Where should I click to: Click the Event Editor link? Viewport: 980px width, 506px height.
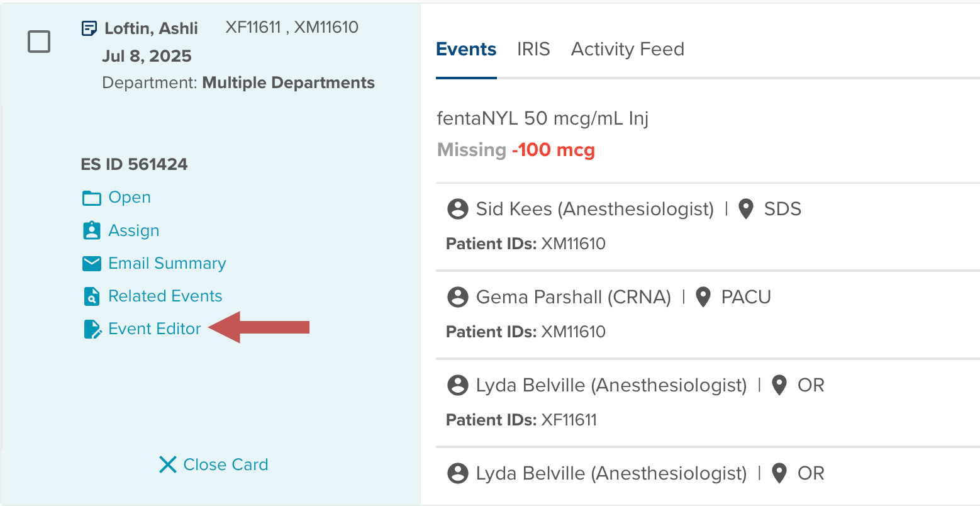(155, 329)
